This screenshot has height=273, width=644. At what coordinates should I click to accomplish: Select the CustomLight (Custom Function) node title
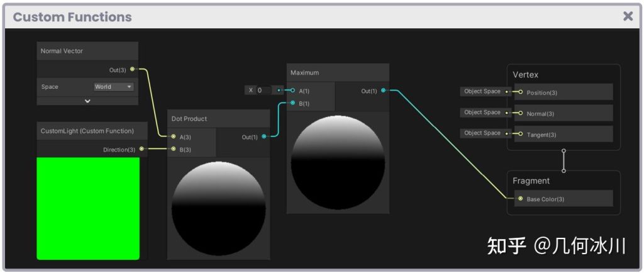[87, 131]
